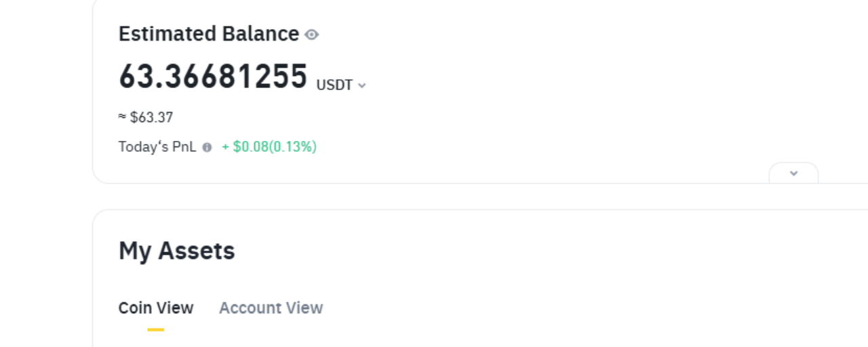Click the (0.13%) PnL percentage

pyautogui.click(x=293, y=146)
